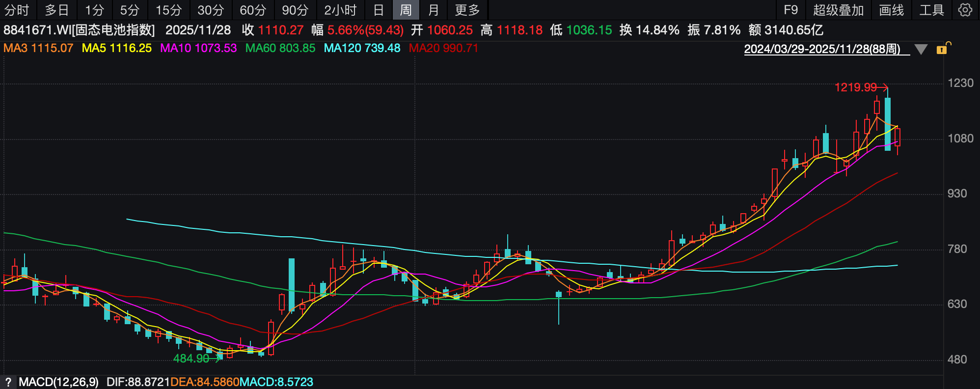980x389 pixels.
Task: Select the 分时 intraday view tab
Action: [x=17, y=10]
